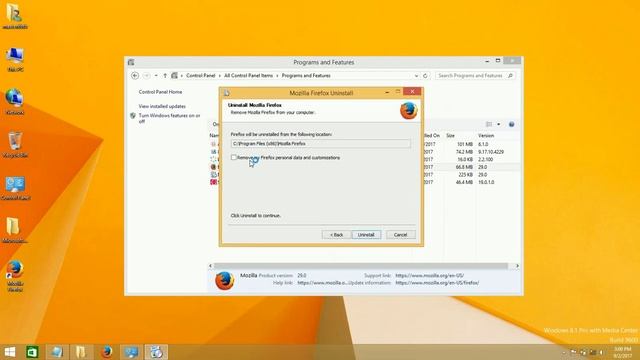Go back in Programs and Features window
Viewport: 640px width, 360px height.
click(x=135, y=76)
